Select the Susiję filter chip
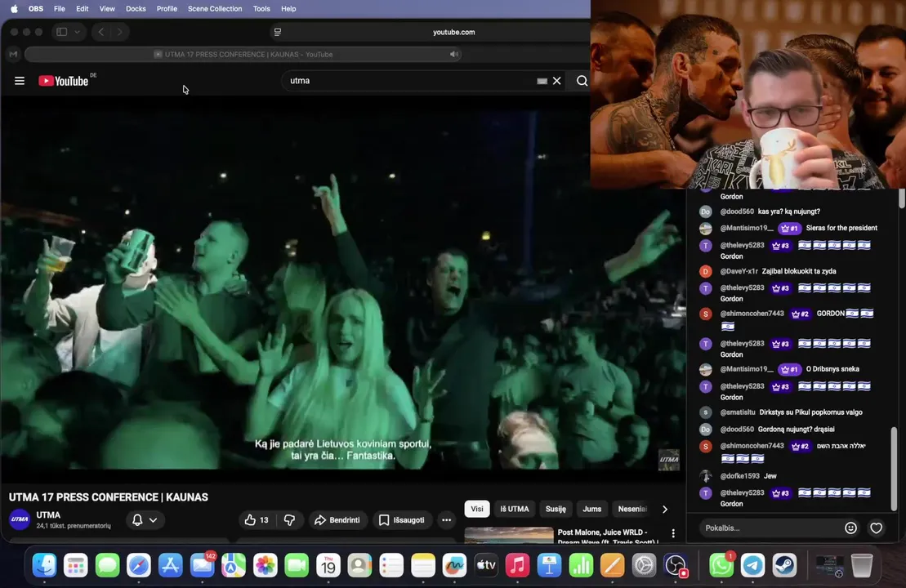The width and height of the screenshot is (906, 588). [x=556, y=509]
